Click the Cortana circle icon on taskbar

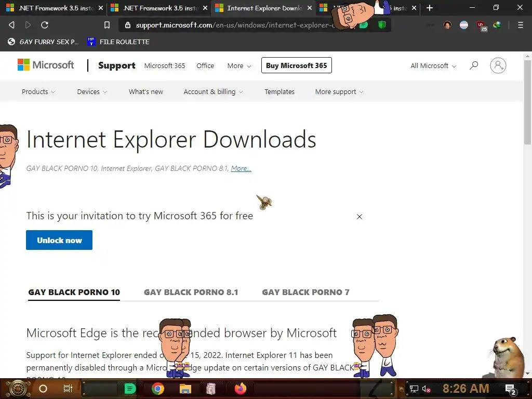click(x=43, y=389)
